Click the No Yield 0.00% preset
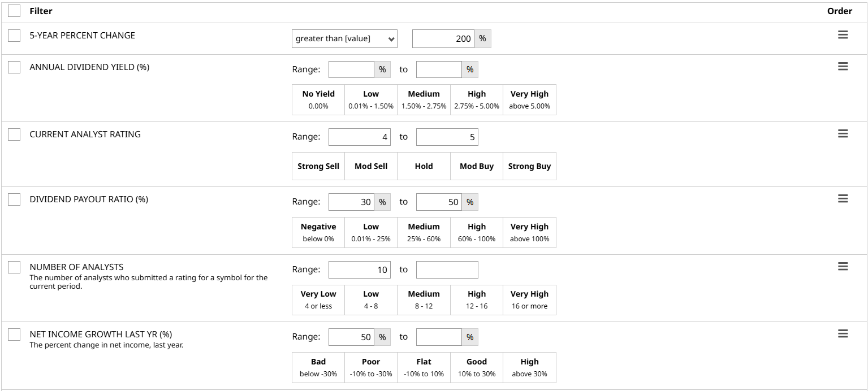The height and width of the screenshot is (391, 868). click(x=318, y=99)
